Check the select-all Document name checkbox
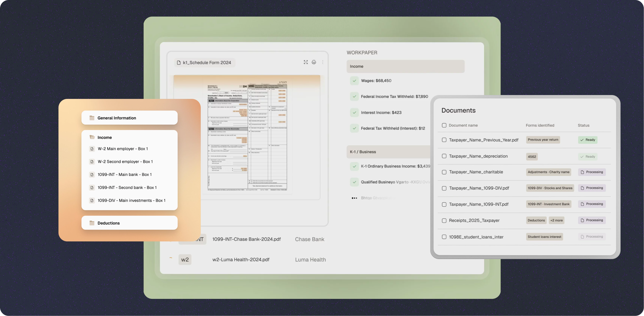Screen dimensions: 644x316 (444, 125)
